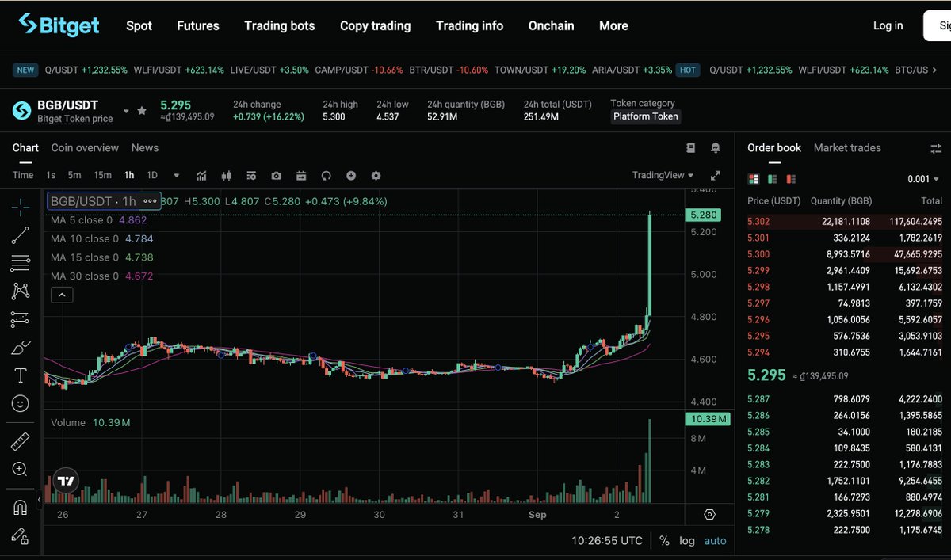Open the Copy trading menu
The image size is (951, 560).
375,25
